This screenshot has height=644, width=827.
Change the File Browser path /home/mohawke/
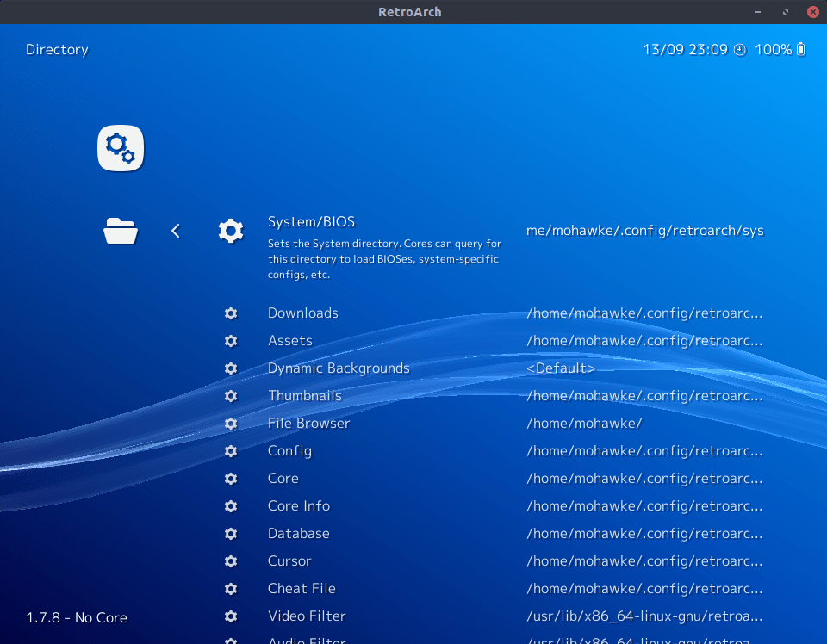point(584,424)
